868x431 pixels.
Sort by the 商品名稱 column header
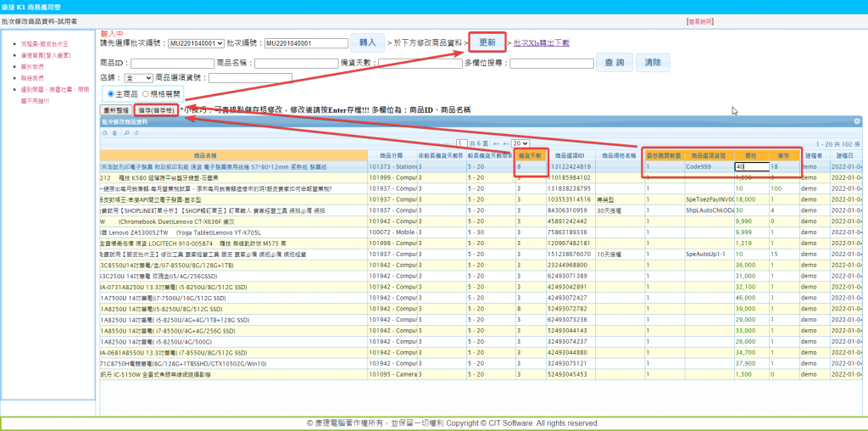pyautogui.click(x=205, y=156)
